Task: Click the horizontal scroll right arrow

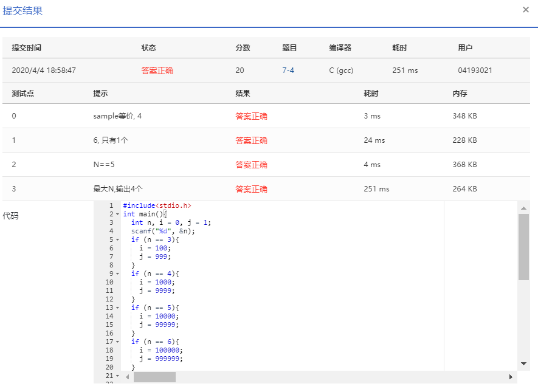Action: (x=511, y=377)
